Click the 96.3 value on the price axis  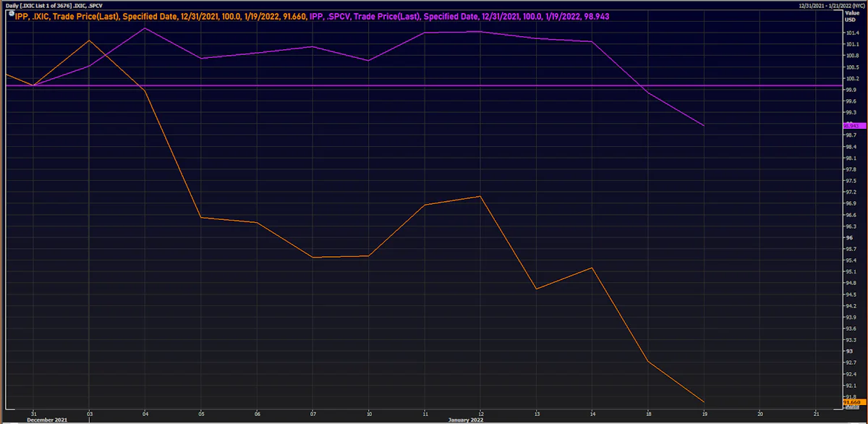(851, 226)
